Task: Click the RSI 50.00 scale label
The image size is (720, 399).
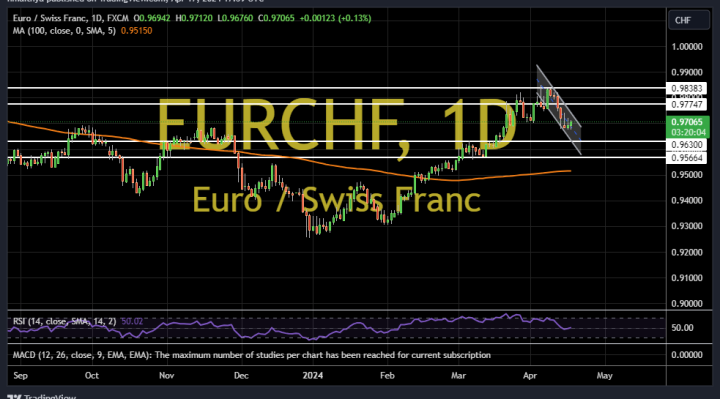Action: (x=682, y=328)
